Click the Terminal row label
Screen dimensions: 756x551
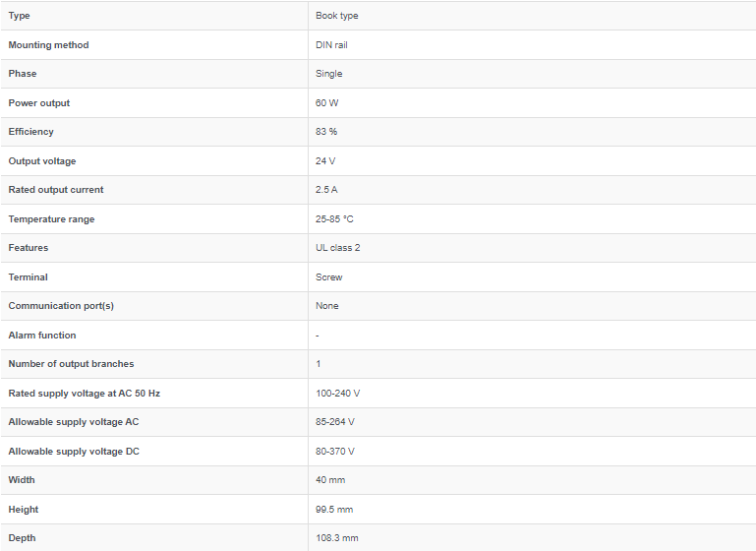[28, 277]
